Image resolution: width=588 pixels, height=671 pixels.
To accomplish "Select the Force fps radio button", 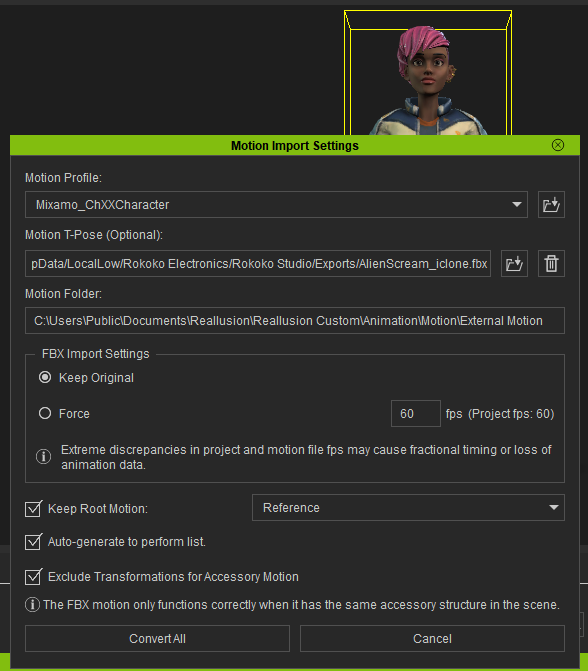I will coord(45,413).
